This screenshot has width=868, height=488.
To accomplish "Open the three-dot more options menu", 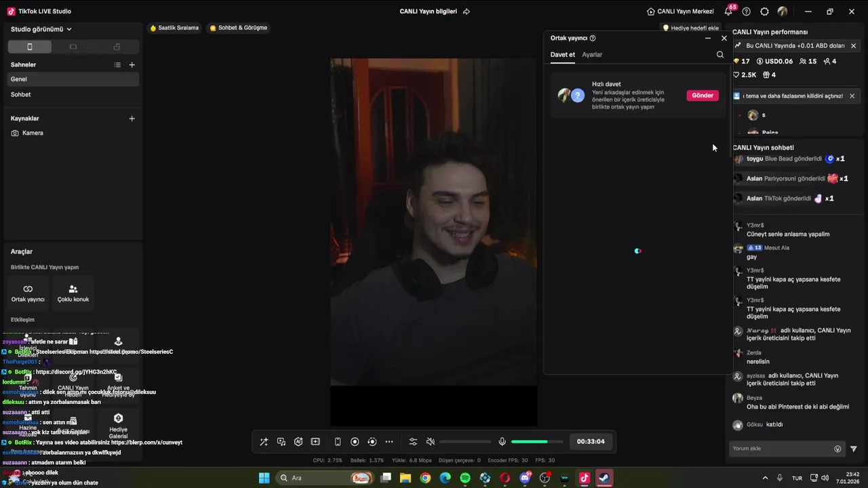I will click(x=389, y=442).
